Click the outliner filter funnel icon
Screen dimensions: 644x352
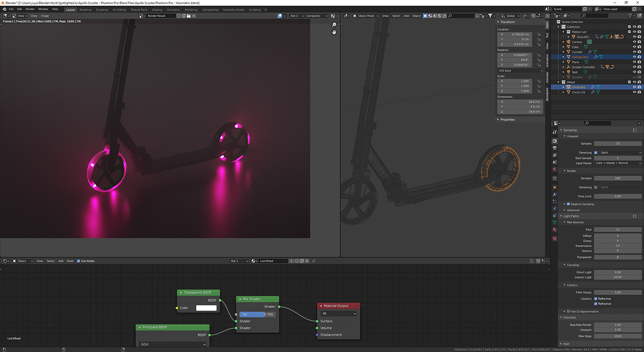[630, 16]
